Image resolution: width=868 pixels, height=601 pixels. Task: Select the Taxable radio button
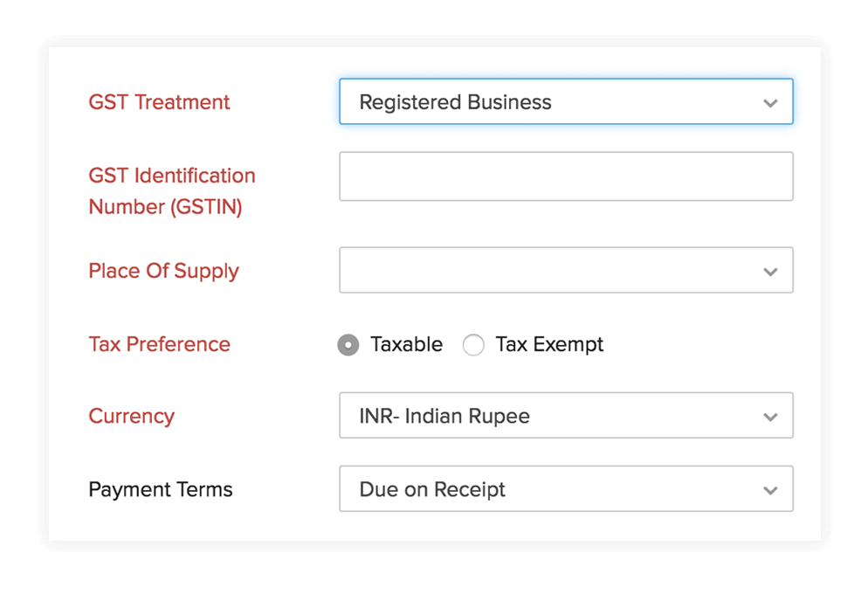348,345
